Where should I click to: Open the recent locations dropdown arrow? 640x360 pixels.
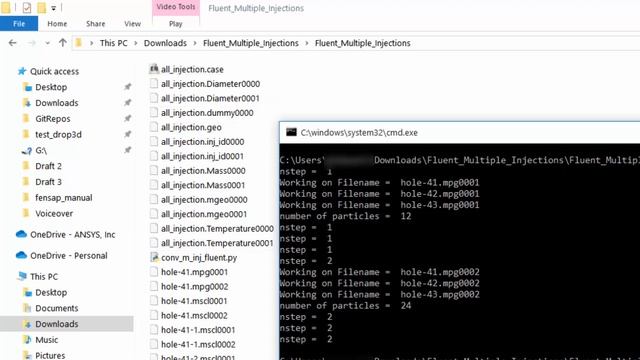(47, 43)
